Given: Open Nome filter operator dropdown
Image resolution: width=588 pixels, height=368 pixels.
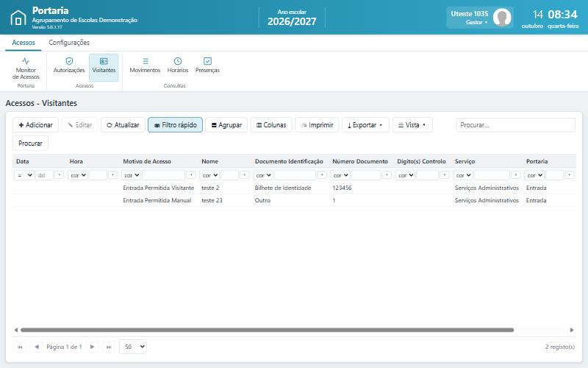Looking at the screenshot, I should pyautogui.click(x=209, y=175).
